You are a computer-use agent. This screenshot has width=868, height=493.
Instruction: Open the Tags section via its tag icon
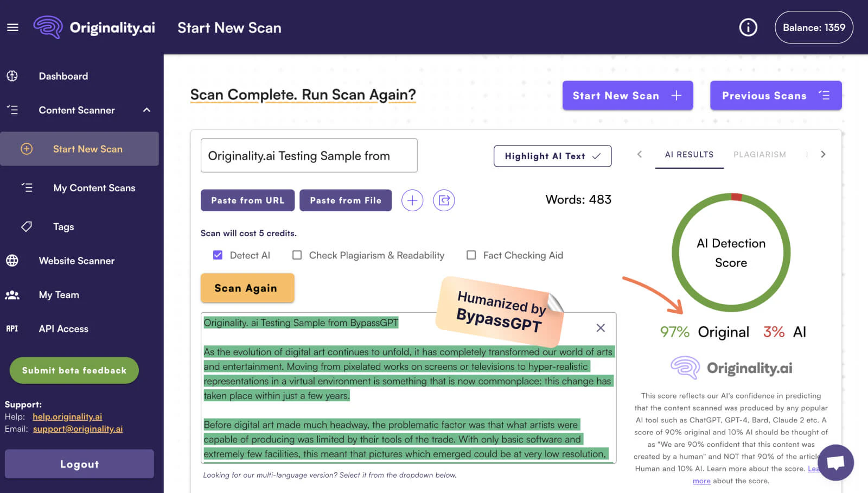click(25, 226)
